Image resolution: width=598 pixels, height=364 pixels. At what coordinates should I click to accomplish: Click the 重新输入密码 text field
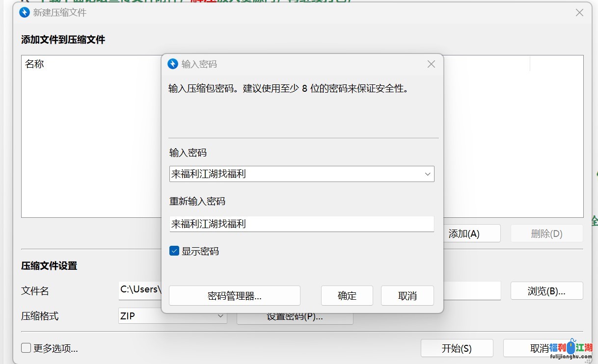[x=301, y=224]
